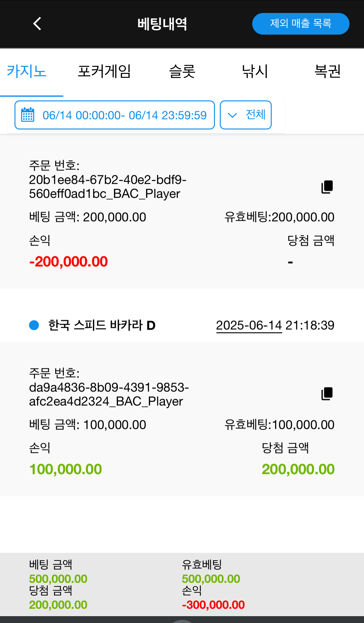Click the blue dot beside 한국 스피드 바카라 D
This screenshot has height=623, width=364.
pyautogui.click(x=34, y=325)
